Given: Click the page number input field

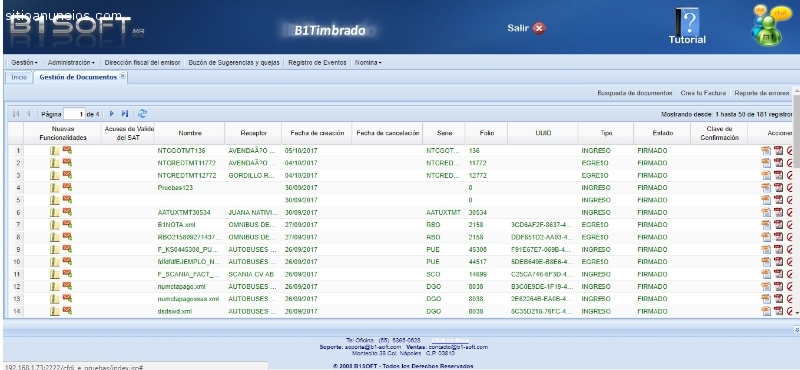Looking at the screenshot, I should click(74, 114).
